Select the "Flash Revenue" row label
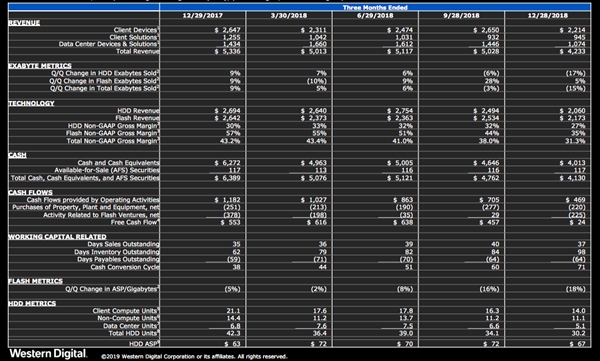600x361 pixels. pyautogui.click(x=137, y=118)
